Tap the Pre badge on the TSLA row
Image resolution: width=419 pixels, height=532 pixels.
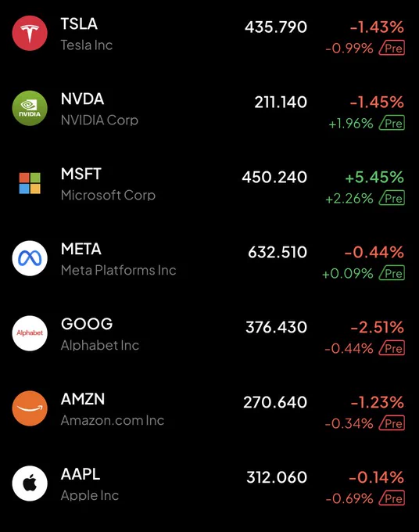pos(392,49)
